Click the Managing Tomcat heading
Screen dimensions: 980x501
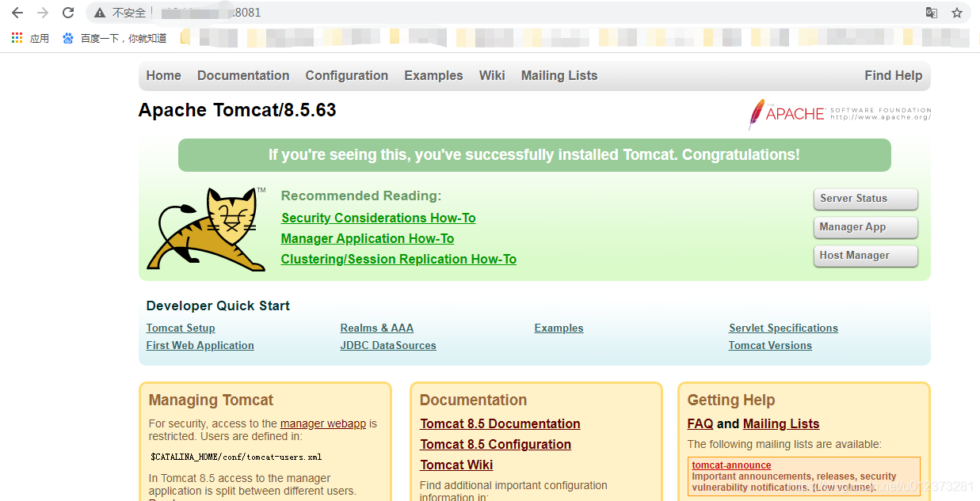(x=211, y=400)
